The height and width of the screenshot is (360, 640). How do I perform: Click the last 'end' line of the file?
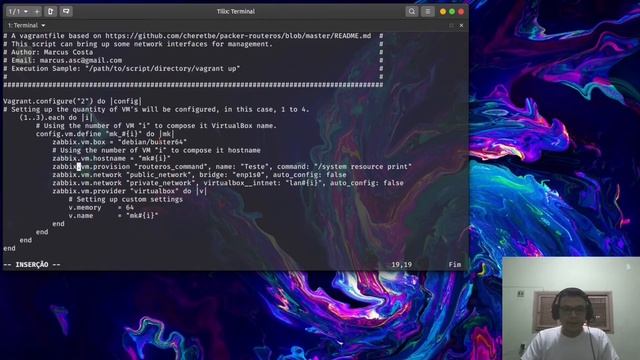[x=9, y=248]
